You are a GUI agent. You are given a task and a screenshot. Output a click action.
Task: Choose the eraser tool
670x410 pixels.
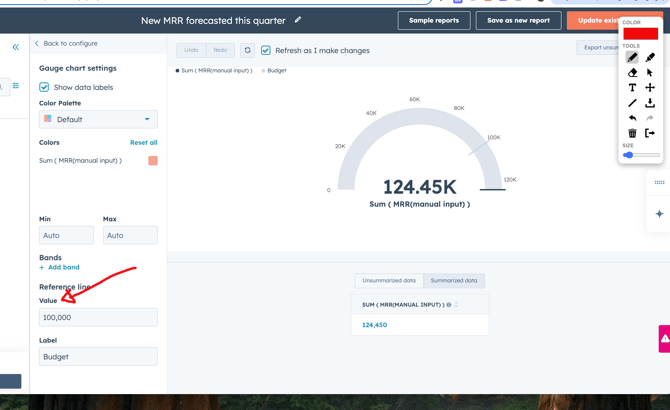[x=632, y=72]
